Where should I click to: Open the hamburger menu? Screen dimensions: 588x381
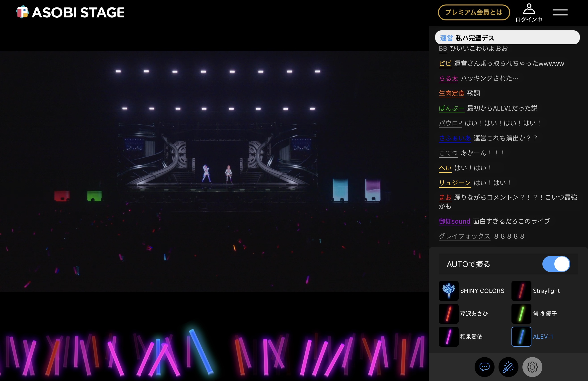click(560, 12)
